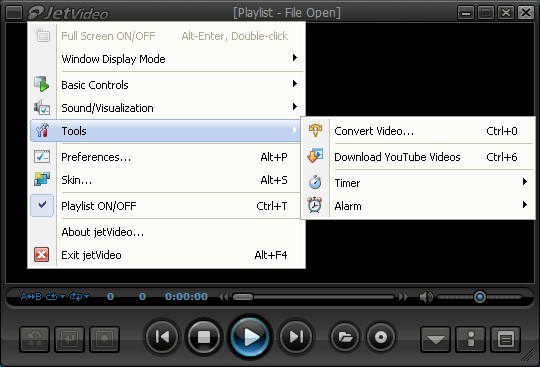Expand the Timer submenu arrow
Image resolution: width=540 pixels, height=367 pixels.
pyautogui.click(x=525, y=181)
